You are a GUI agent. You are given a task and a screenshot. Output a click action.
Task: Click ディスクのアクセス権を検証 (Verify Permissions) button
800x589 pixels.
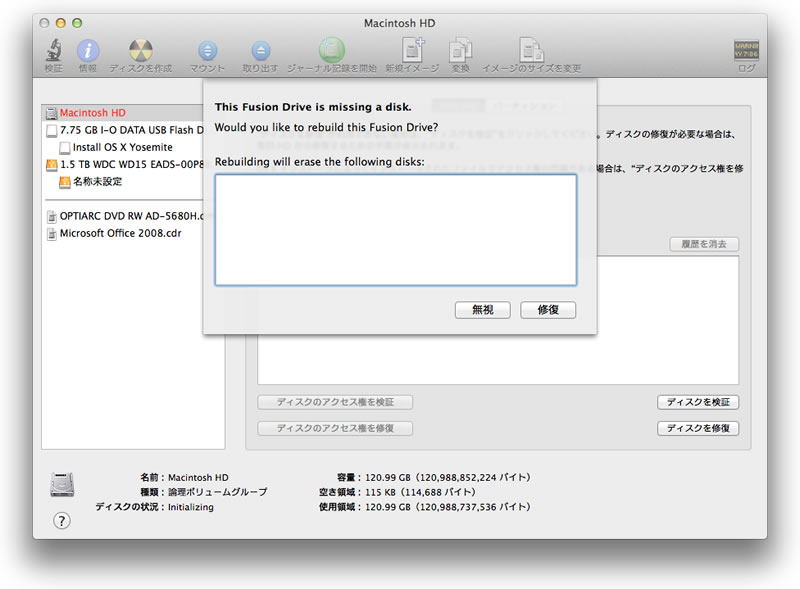pyautogui.click(x=335, y=402)
